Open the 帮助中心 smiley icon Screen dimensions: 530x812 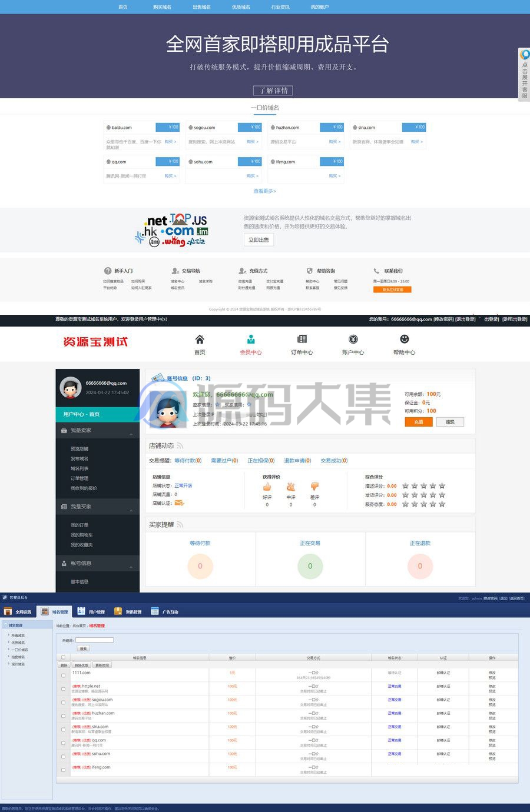(x=405, y=340)
